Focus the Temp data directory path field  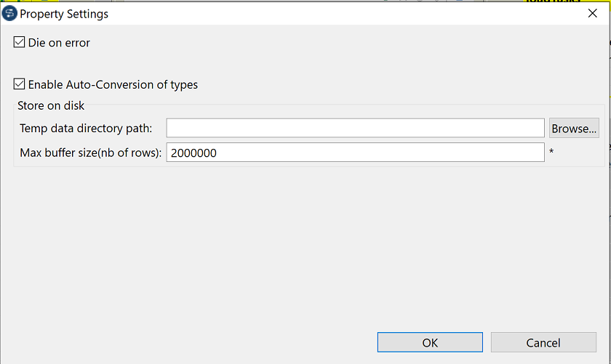(355, 128)
